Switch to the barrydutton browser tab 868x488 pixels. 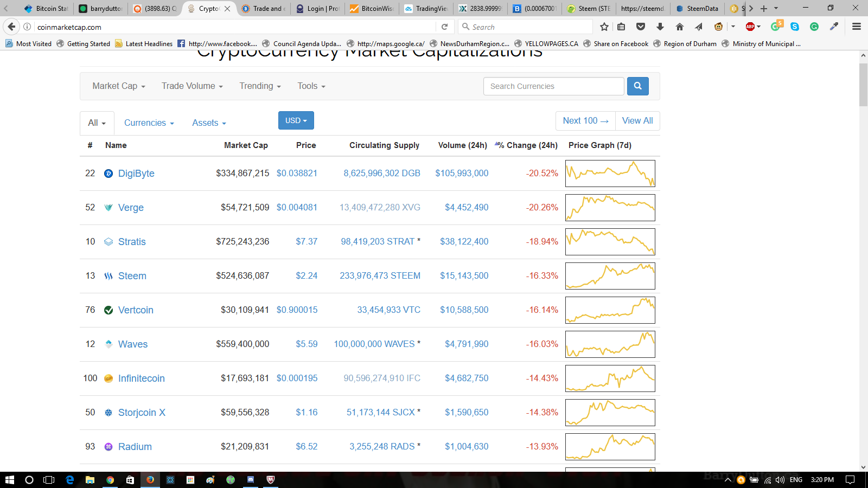[x=100, y=8]
